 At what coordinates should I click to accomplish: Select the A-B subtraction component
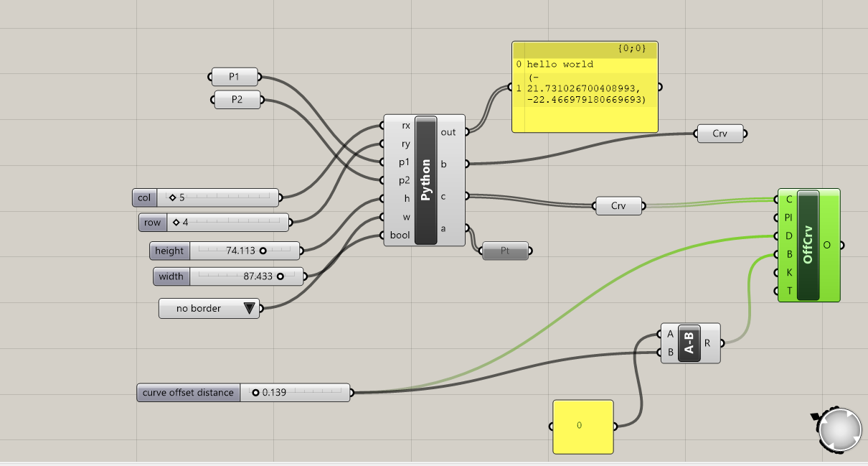(x=689, y=342)
